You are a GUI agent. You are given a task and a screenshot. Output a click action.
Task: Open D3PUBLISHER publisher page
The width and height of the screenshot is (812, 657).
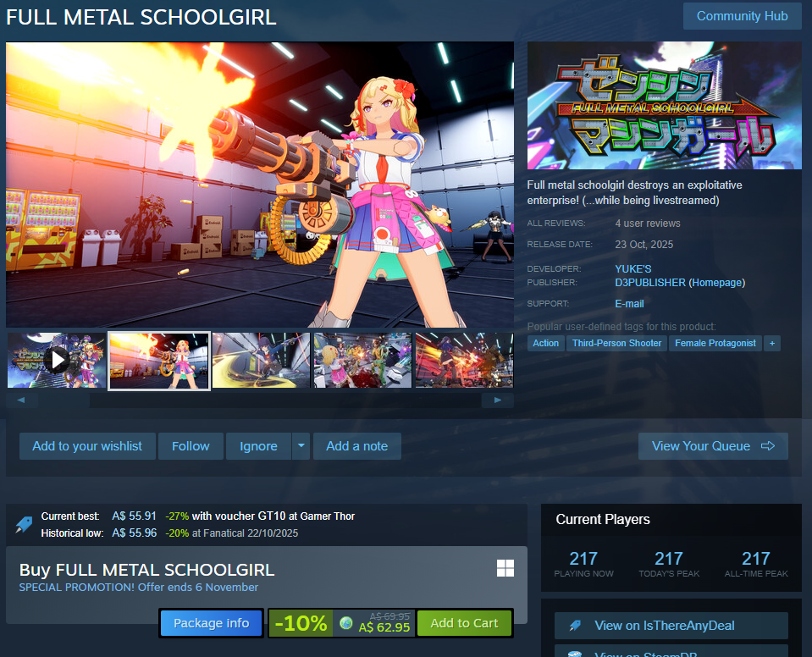(x=650, y=283)
